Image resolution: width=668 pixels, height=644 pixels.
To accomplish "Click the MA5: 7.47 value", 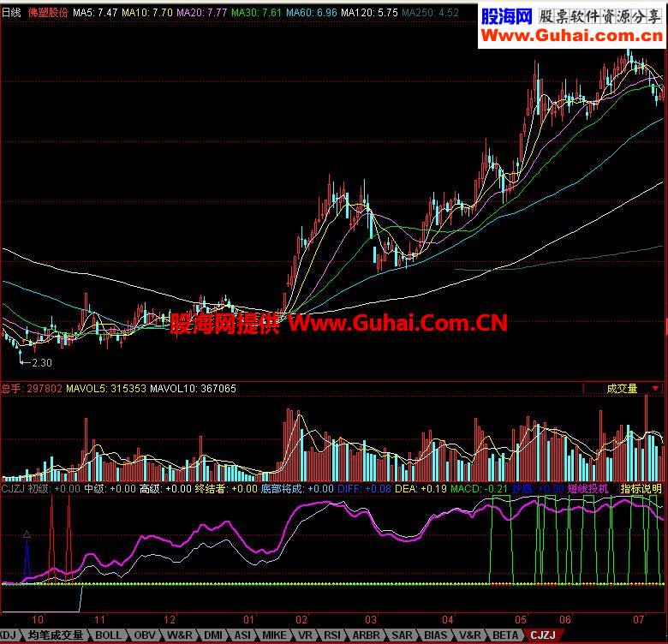I will click(x=95, y=13).
